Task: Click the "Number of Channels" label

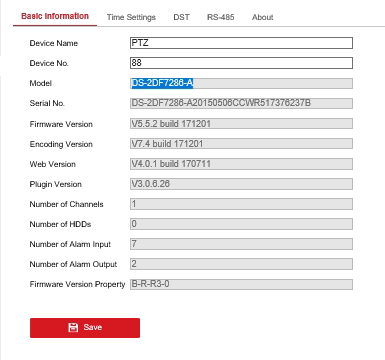Action: point(66,204)
